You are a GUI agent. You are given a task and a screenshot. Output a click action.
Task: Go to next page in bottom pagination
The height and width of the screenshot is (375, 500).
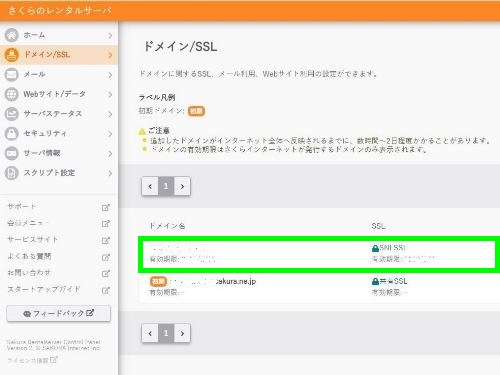[182, 333]
